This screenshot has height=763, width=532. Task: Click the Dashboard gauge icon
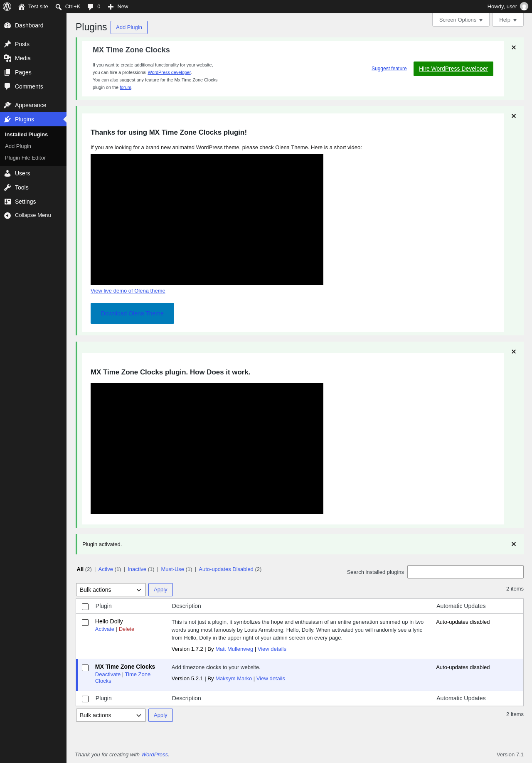click(x=7, y=25)
